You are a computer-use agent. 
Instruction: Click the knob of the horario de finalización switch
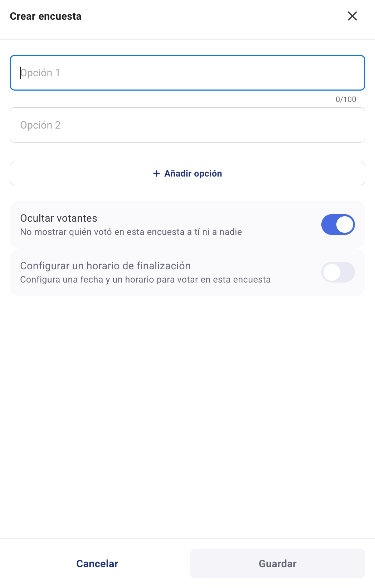(x=332, y=272)
